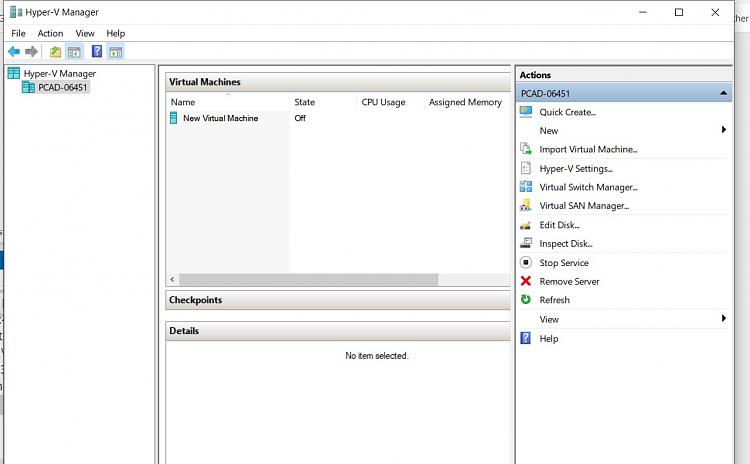Click the New Virtual Machine row icon
750x464 pixels.
tap(174, 118)
